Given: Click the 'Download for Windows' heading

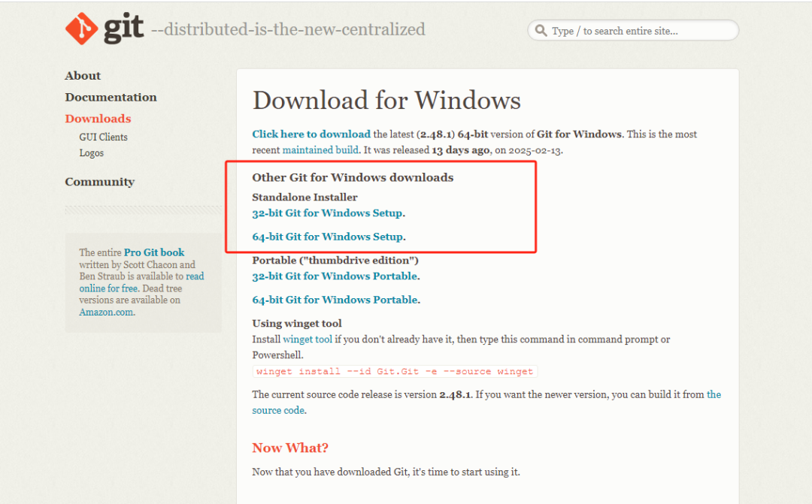Looking at the screenshot, I should pyautogui.click(x=386, y=101).
